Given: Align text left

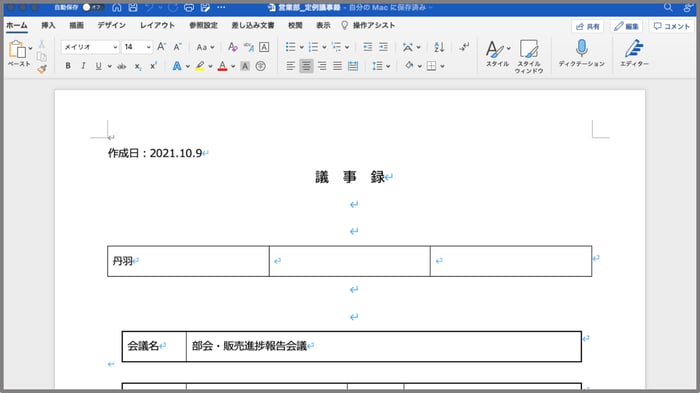Looking at the screenshot, I should coord(291,66).
